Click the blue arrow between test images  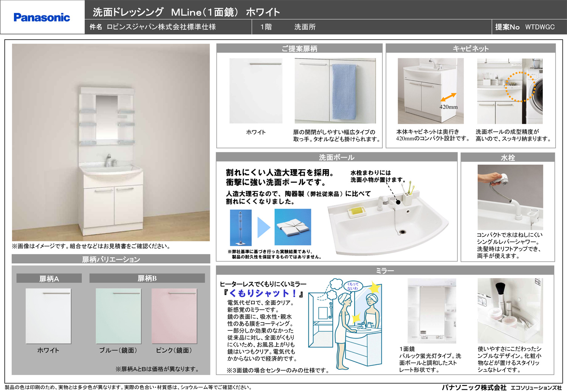coord(263,227)
